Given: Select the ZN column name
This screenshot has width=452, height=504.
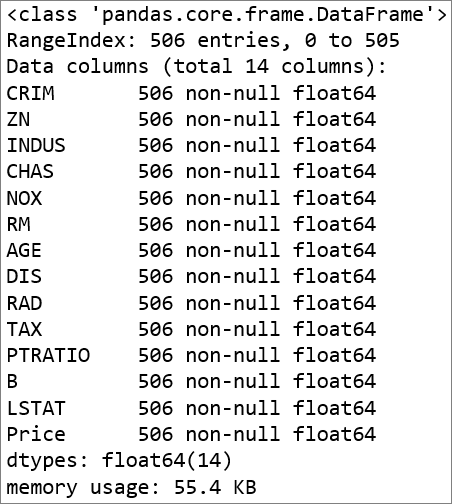Looking at the screenshot, I should 18,119.
